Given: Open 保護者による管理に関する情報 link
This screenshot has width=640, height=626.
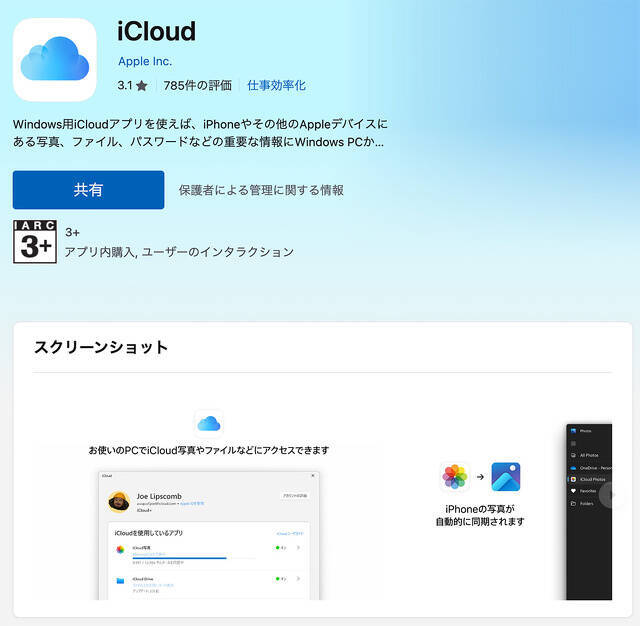Looking at the screenshot, I should point(261,190).
